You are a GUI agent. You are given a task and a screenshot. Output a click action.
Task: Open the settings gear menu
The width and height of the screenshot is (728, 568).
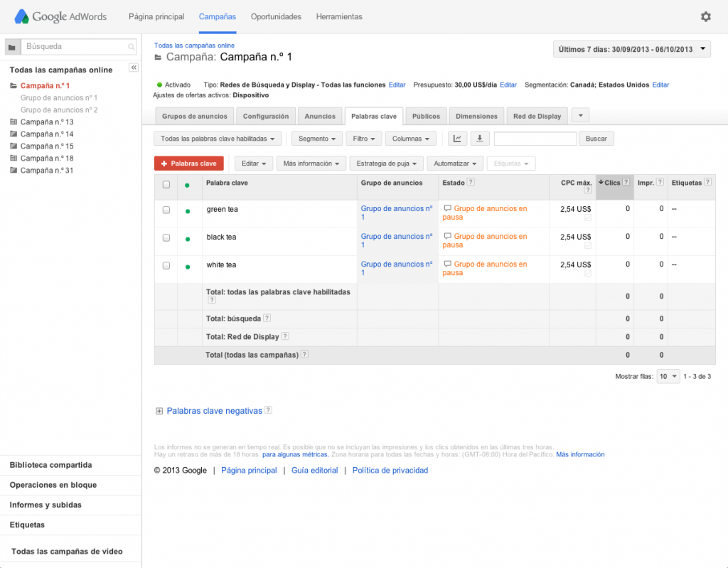705,16
